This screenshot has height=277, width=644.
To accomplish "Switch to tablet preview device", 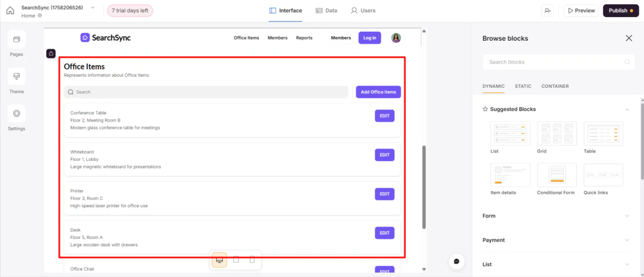I will (236, 260).
